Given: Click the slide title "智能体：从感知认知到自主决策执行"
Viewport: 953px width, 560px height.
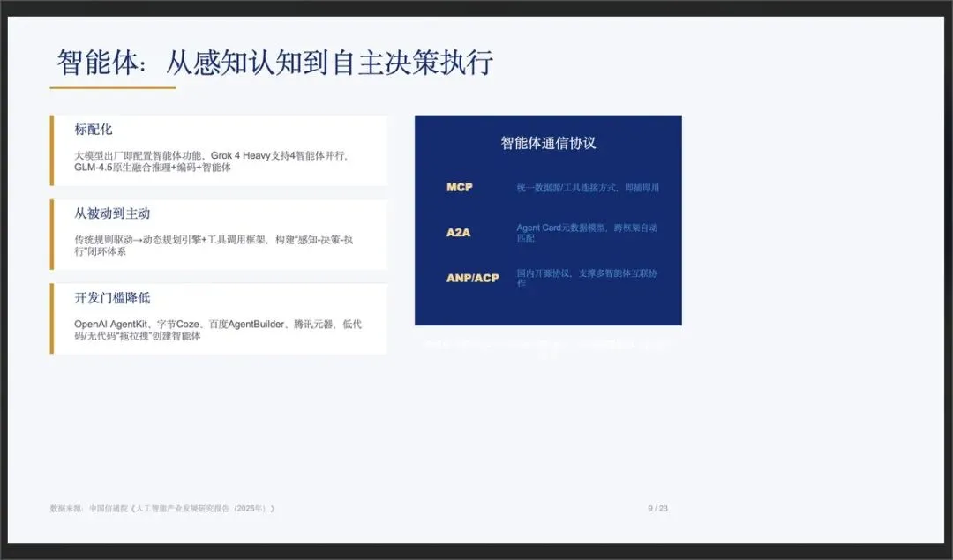Looking at the screenshot, I should 274,63.
